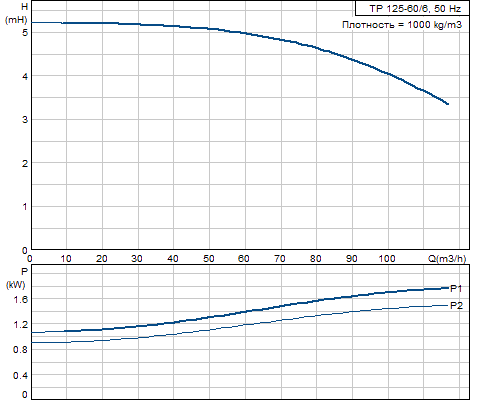Click the P (kW) power axis label
The height and width of the screenshot is (400, 500).
16,279
